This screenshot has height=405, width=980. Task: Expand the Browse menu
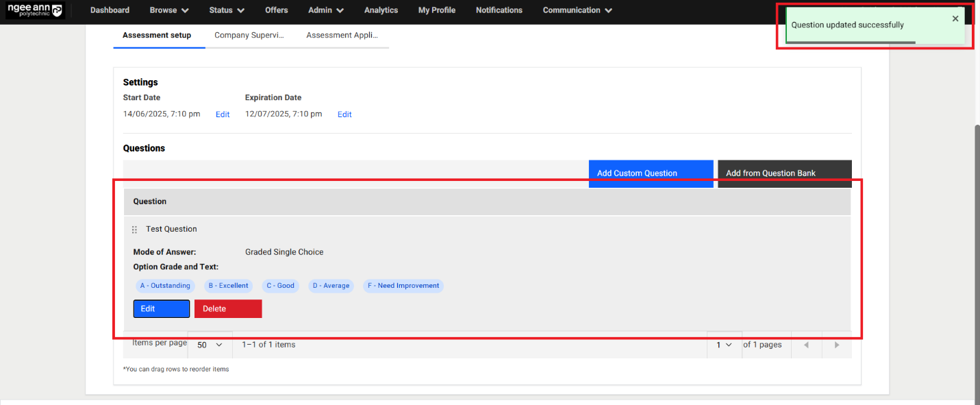coord(169,10)
